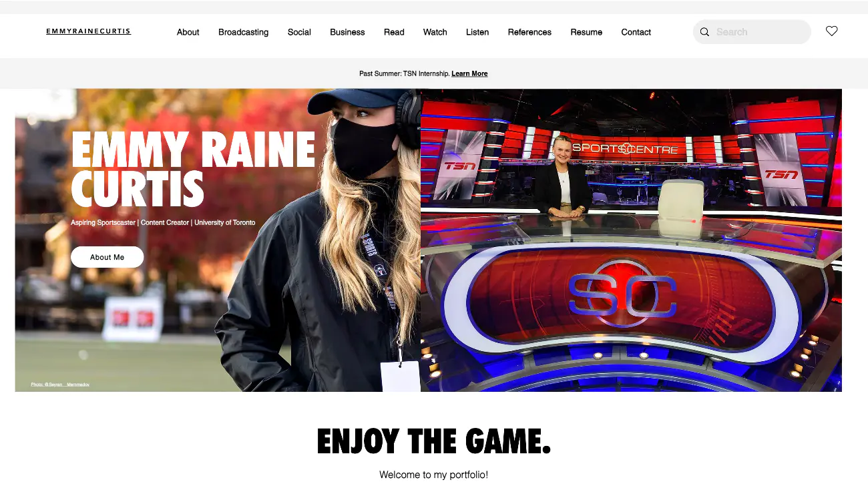Go to the Broadcasting page
This screenshot has width=868, height=488.
click(243, 32)
